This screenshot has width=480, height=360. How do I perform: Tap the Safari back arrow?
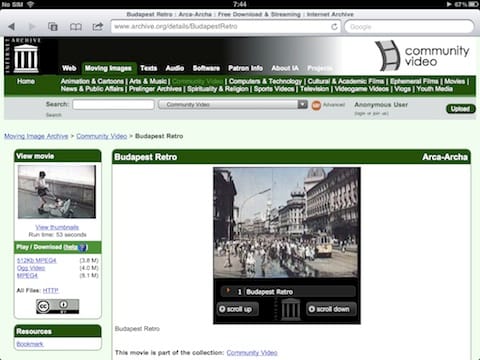coord(12,27)
